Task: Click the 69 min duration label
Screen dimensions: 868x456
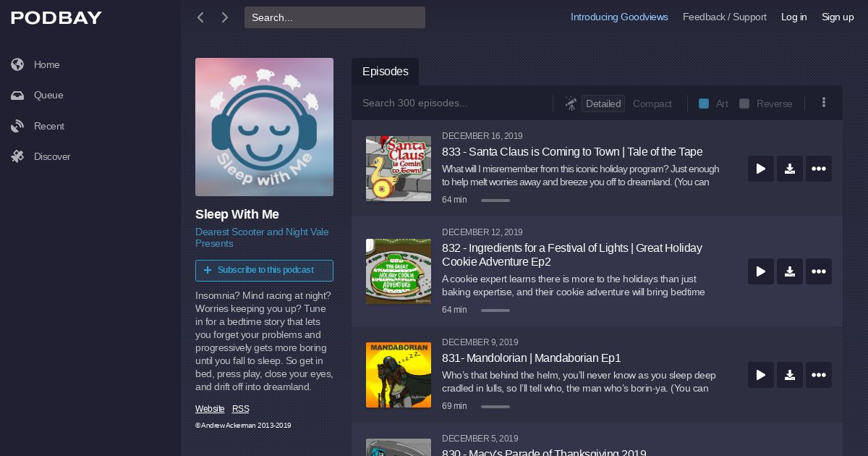Action: click(454, 406)
